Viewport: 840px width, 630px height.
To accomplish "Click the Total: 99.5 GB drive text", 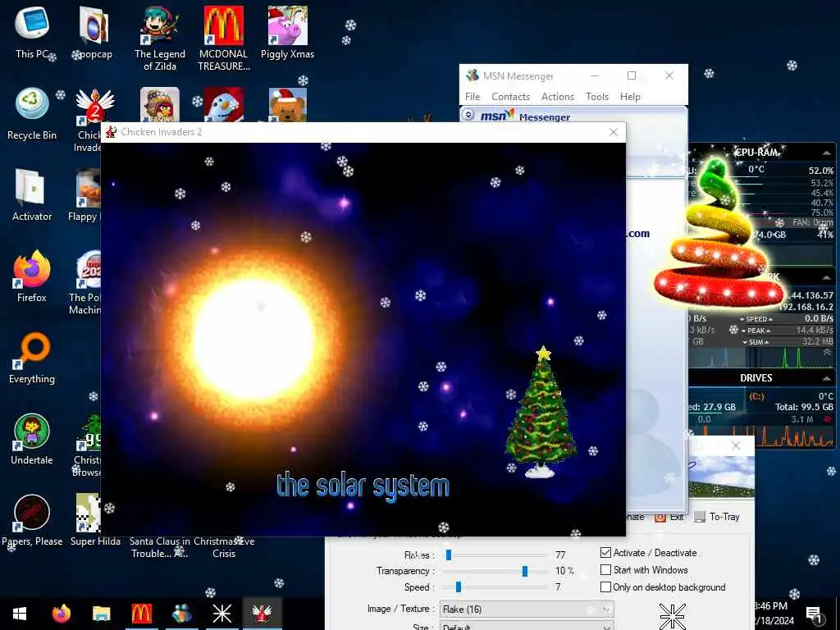I will [804, 407].
